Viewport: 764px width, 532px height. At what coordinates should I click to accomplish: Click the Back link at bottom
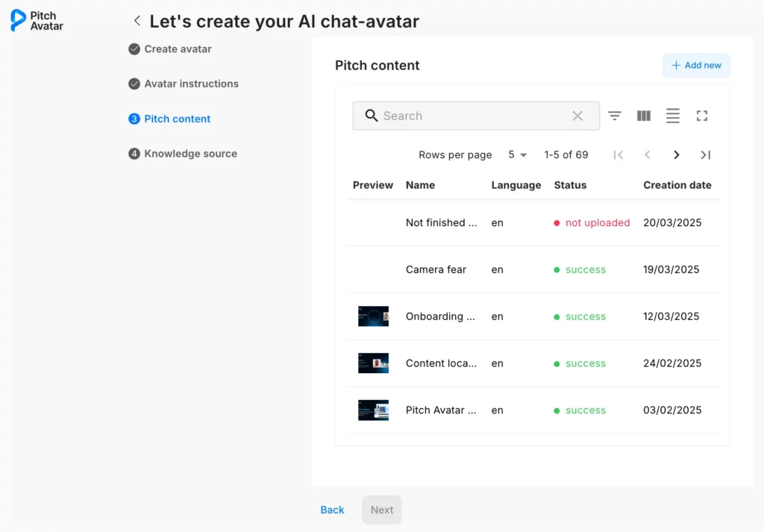coord(332,510)
